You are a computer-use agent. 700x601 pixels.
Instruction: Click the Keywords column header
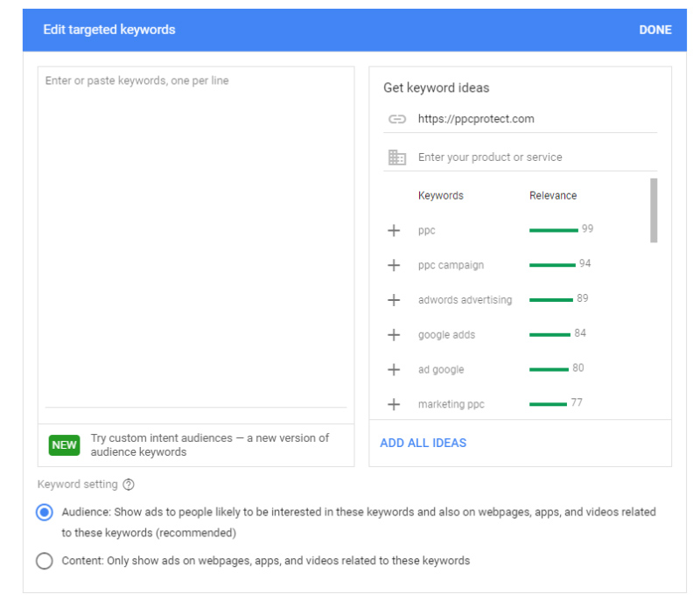click(441, 195)
